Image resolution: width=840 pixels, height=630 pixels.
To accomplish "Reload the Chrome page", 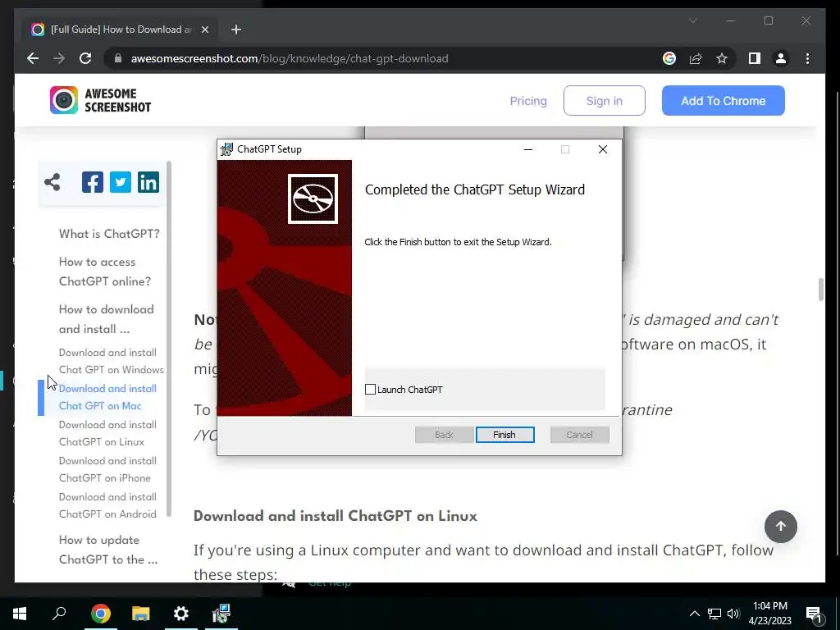I will [85, 58].
